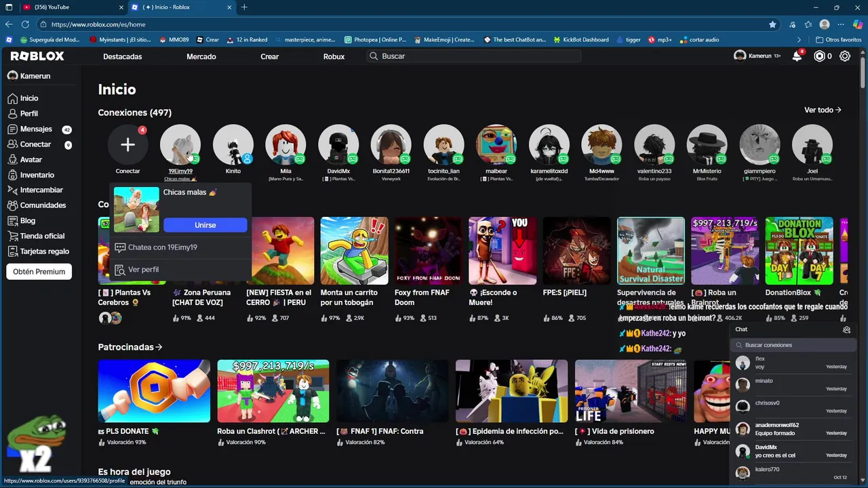
Task: Click the browser extensions icon
Action: (793, 24)
